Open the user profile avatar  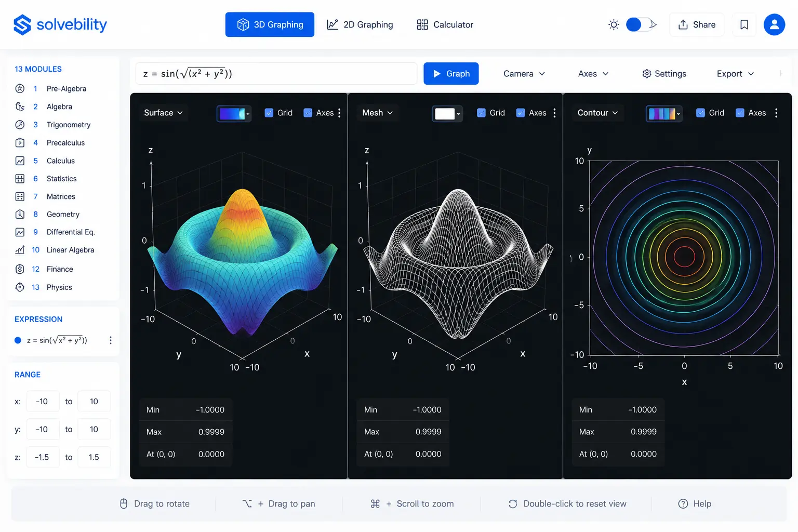pyautogui.click(x=774, y=24)
